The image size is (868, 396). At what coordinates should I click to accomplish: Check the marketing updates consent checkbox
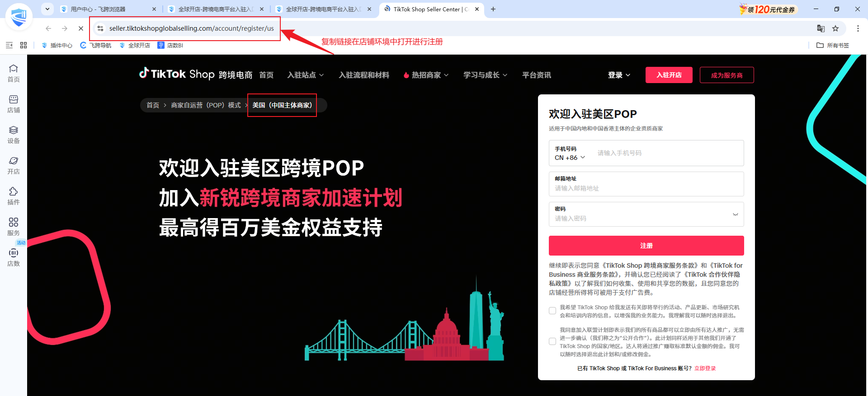click(x=552, y=311)
